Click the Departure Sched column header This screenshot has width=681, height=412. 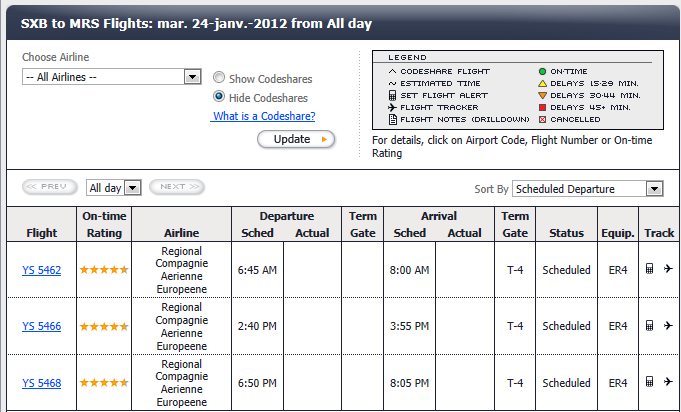tap(257, 233)
